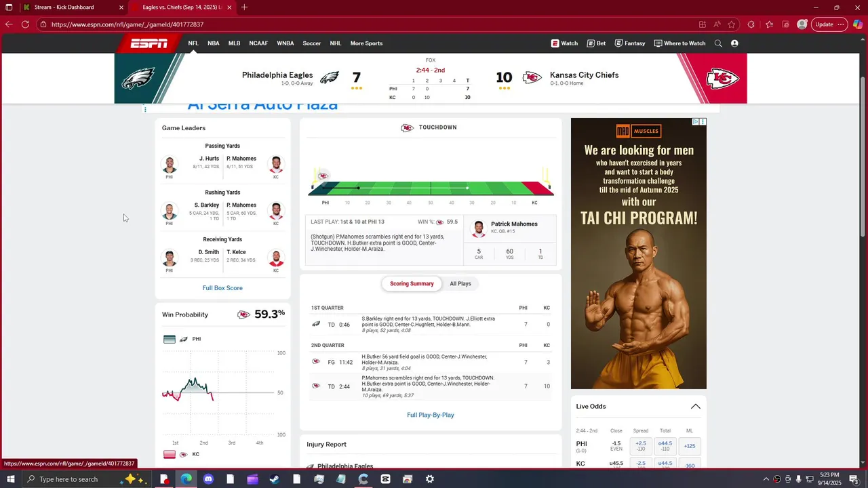868x488 pixels.
Task: Click the Kansas City Chiefs team name link
Action: (584, 75)
